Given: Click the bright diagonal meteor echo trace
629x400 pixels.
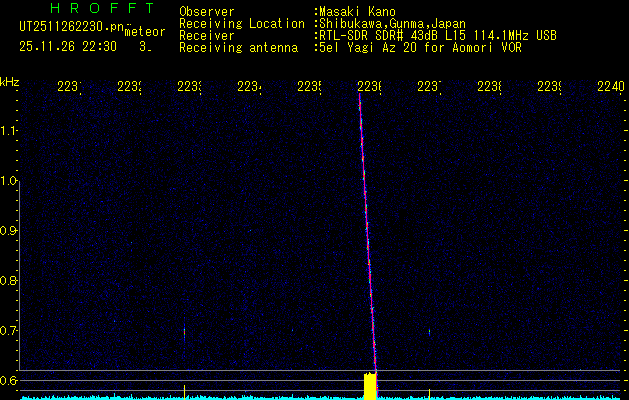Looking at the screenshot, I should click(367, 230).
